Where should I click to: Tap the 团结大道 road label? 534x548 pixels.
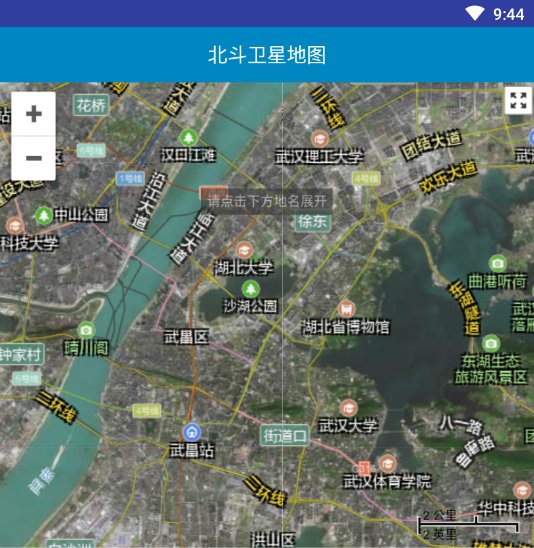pyautogui.click(x=432, y=145)
